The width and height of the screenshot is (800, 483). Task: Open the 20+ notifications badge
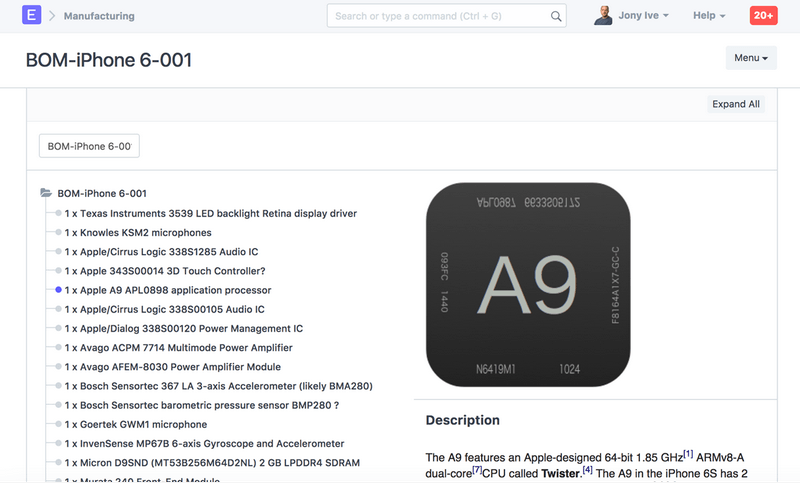point(763,16)
